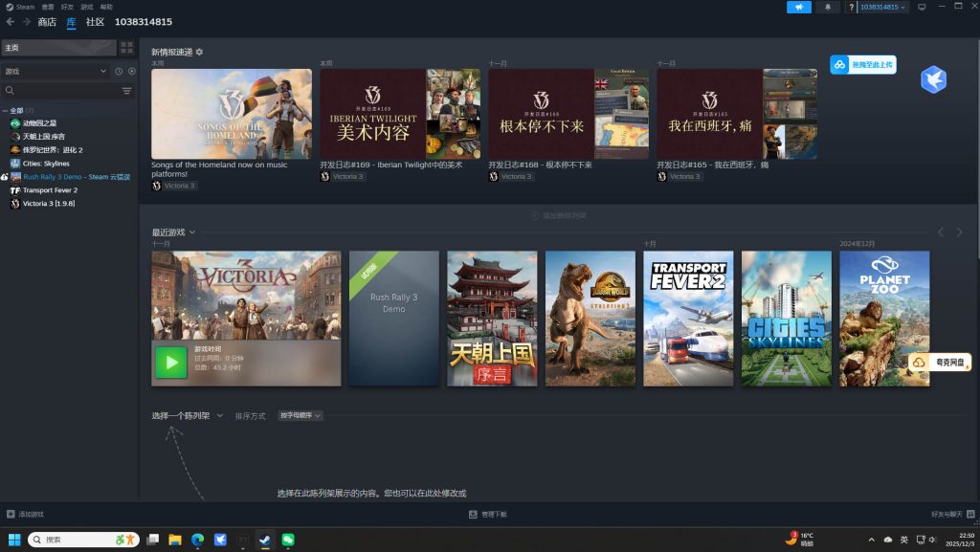Open settings gear beside 新情报速递
Image resolution: width=980 pixels, height=552 pixels.
[199, 52]
